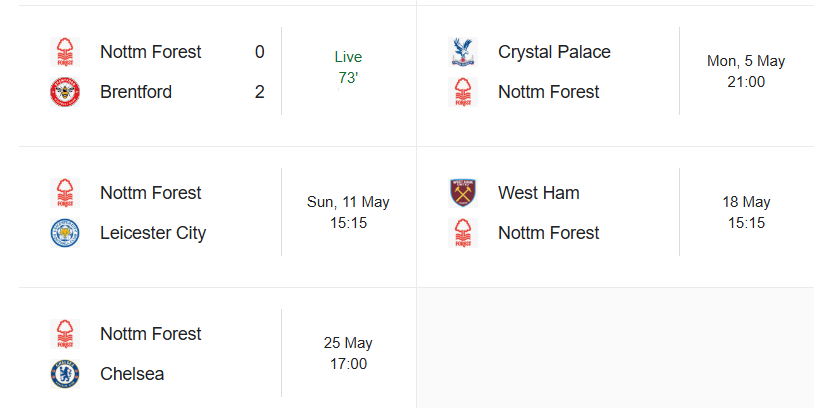Click the Live 73' match status
The width and height of the screenshot is (833, 408).
(x=348, y=67)
